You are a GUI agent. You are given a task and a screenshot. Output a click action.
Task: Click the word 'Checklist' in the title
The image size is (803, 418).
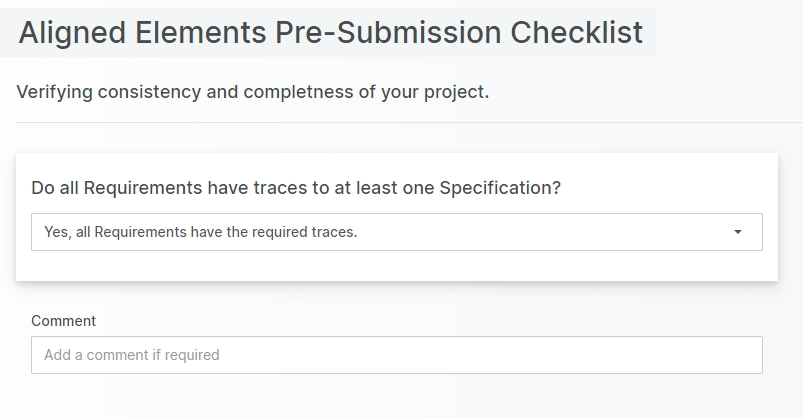point(576,32)
